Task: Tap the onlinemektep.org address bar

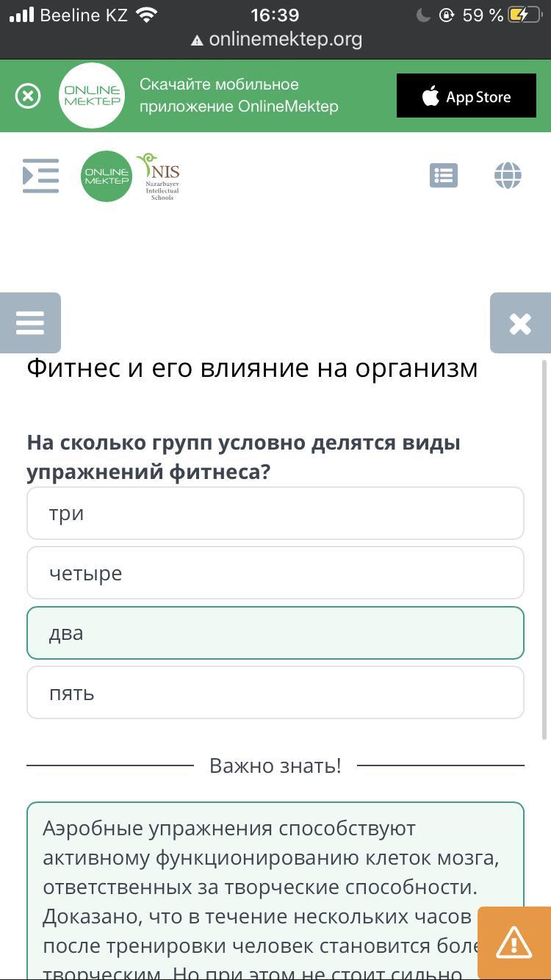Action: (275, 40)
